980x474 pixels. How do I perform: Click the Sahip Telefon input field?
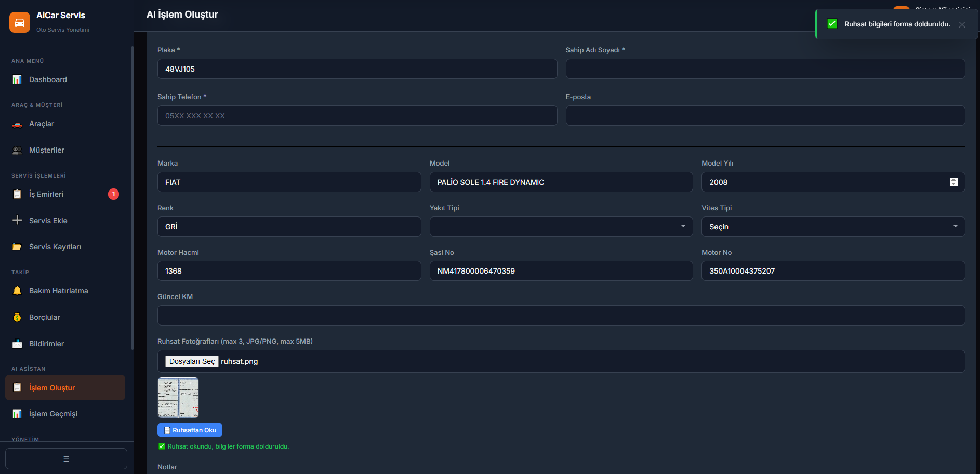click(x=357, y=115)
